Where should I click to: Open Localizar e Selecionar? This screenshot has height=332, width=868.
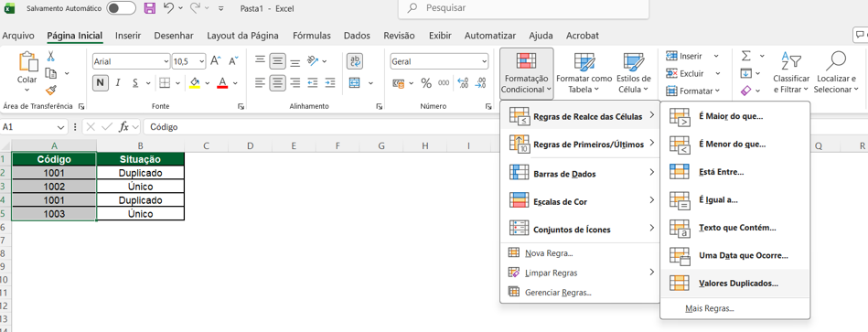[836, 73]
